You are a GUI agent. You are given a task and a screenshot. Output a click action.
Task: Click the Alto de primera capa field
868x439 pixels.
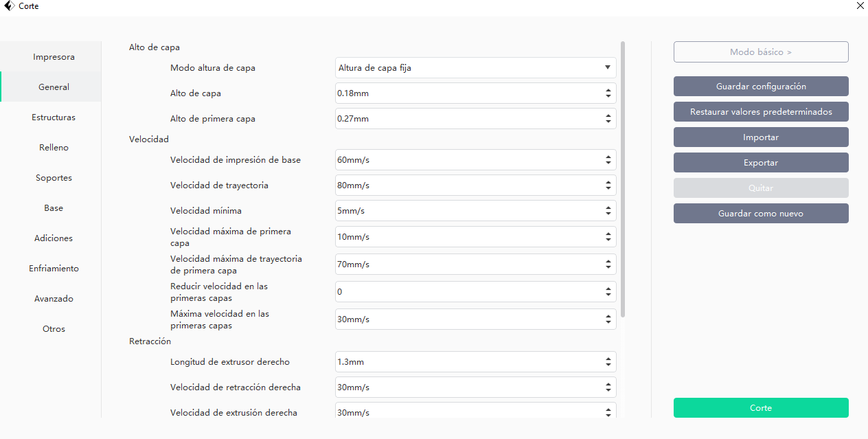[x=467, y=119]
